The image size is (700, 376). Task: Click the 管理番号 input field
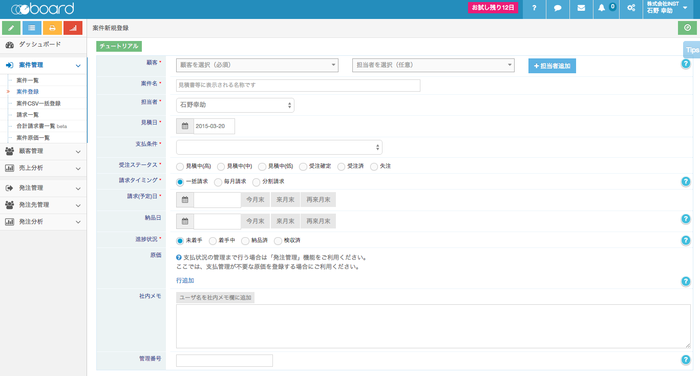pyautogui.click(x=225, y=360)
